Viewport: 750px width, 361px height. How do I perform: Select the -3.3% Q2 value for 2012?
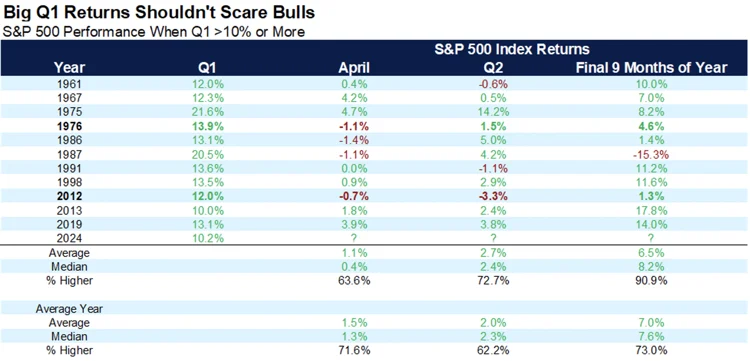497,197
